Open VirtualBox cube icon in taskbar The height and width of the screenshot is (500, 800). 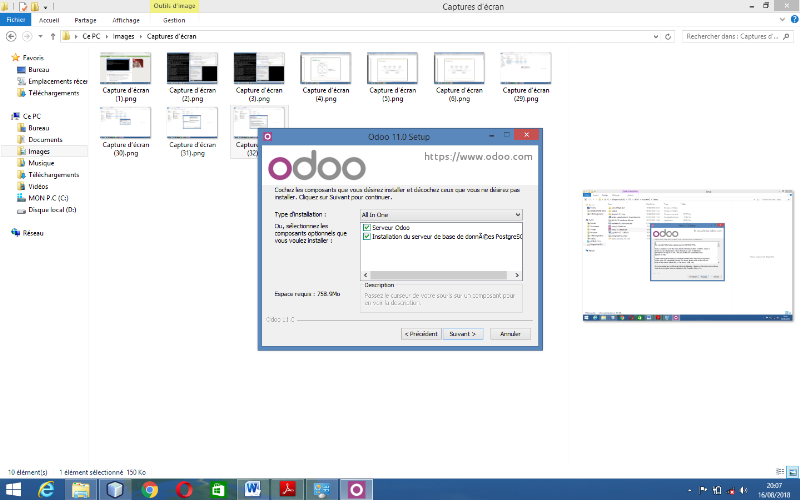(115, 490)
